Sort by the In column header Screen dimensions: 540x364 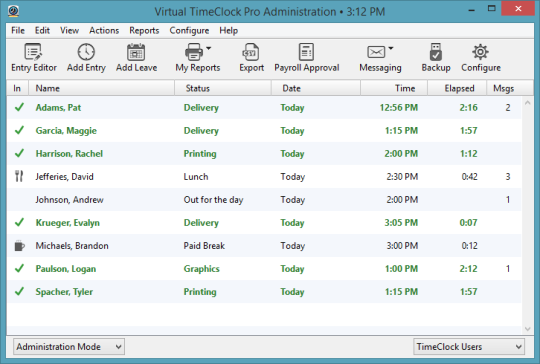click(x=17, y=88)
